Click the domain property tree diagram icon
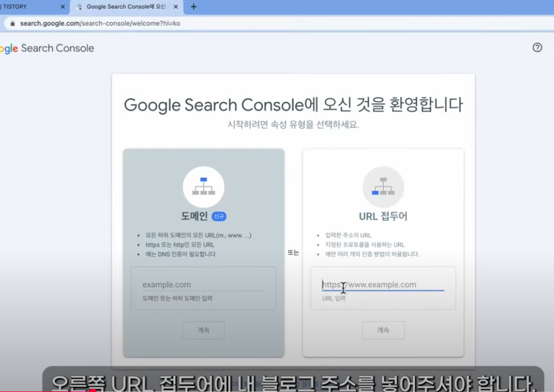Viewport: 554px width, 392px height. point(203,187)
